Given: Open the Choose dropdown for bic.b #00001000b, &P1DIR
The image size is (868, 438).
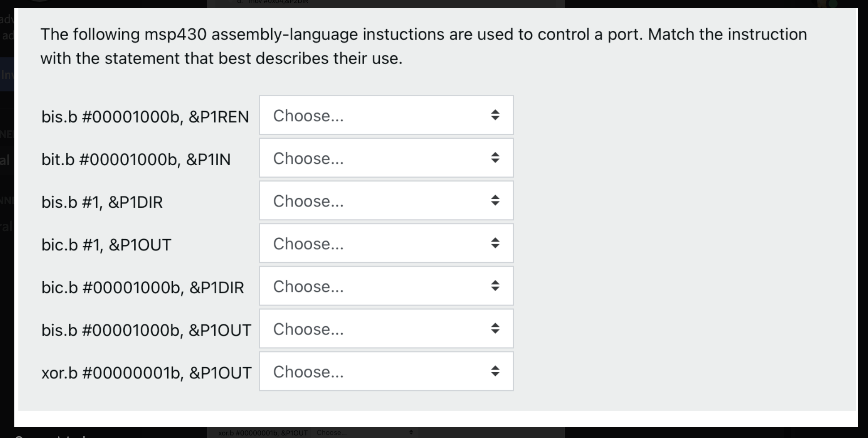Looking at the screenshot, I should coord(385,286).
